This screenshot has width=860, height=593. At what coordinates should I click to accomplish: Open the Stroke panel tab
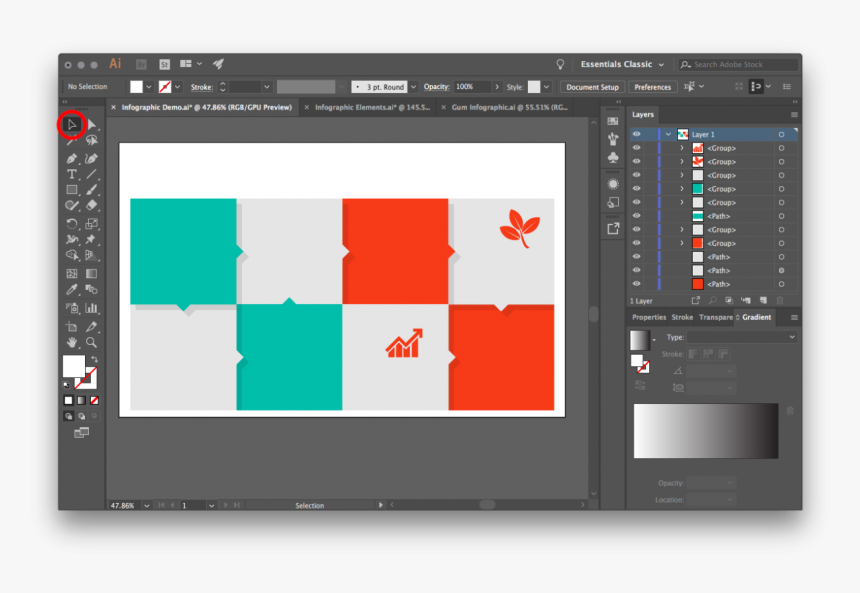682,317
